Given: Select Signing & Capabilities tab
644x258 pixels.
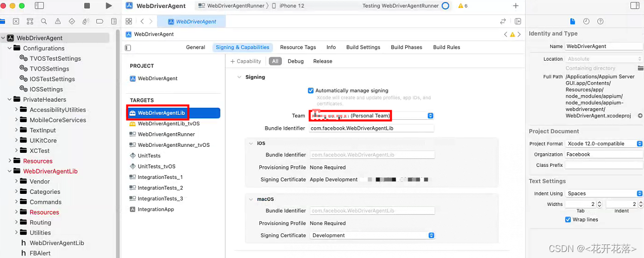Looking at the screenshot, I should 242,47.
